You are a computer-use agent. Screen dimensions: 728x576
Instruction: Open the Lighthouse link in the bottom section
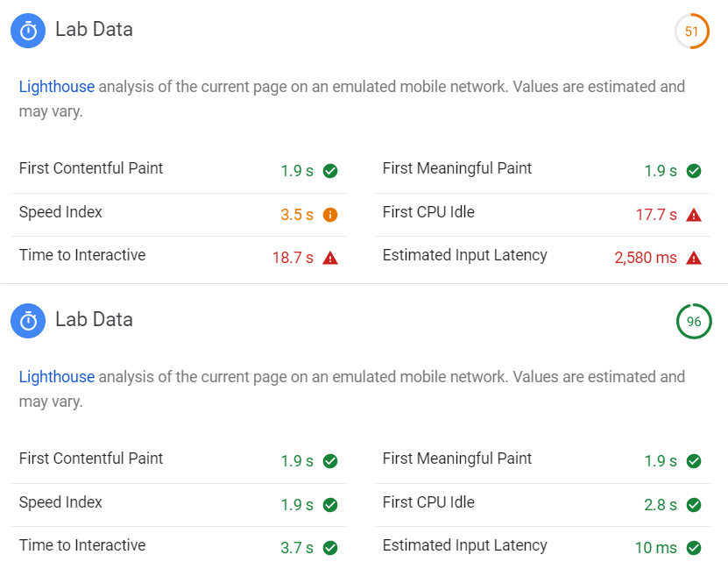coord(56,377)
